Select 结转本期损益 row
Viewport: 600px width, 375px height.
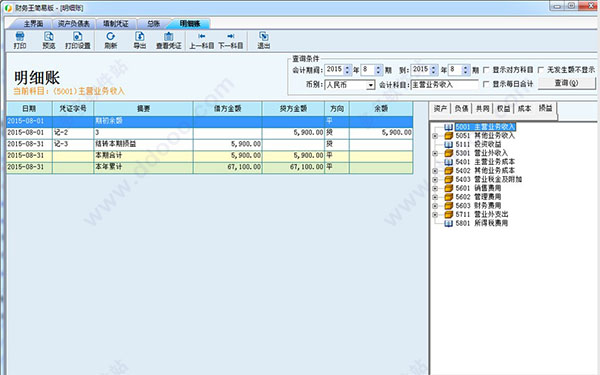[x=210, y=144]
